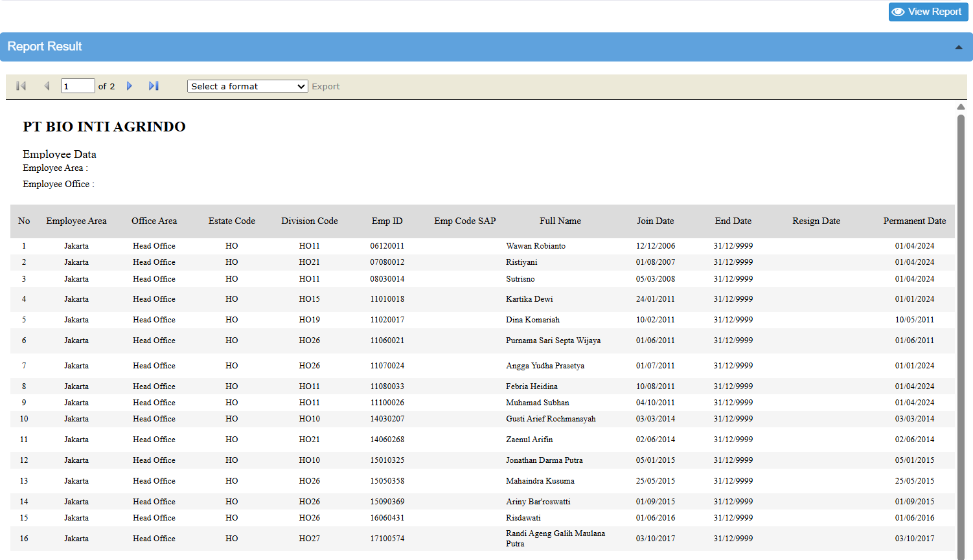Image resolution: width=973 pixels, height=560 pixels.
Task: Select the name Mahaindra Kusuma
Action: point(540,481)
